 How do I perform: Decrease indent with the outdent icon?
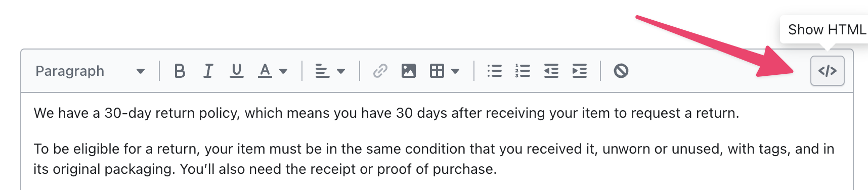point(551,71)
